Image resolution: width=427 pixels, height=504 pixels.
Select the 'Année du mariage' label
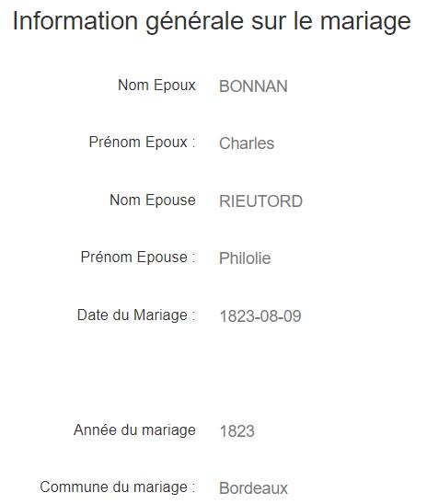click(134, 430)
